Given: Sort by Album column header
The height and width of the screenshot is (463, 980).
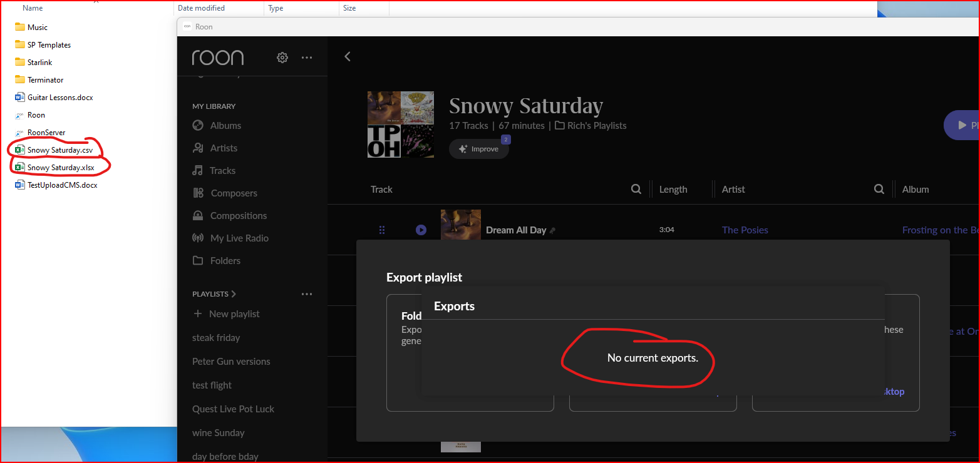Looking at the screenshot, I should pos(916,189).
